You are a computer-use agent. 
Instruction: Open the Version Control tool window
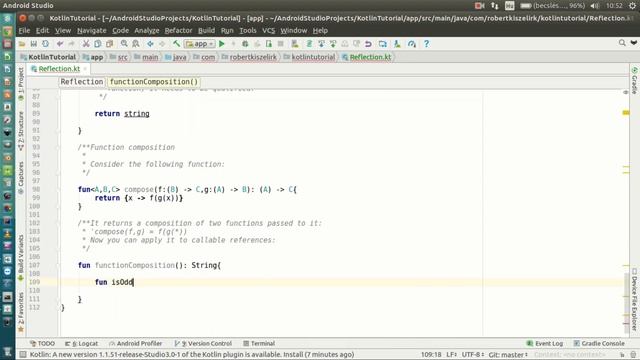[203, 344]
